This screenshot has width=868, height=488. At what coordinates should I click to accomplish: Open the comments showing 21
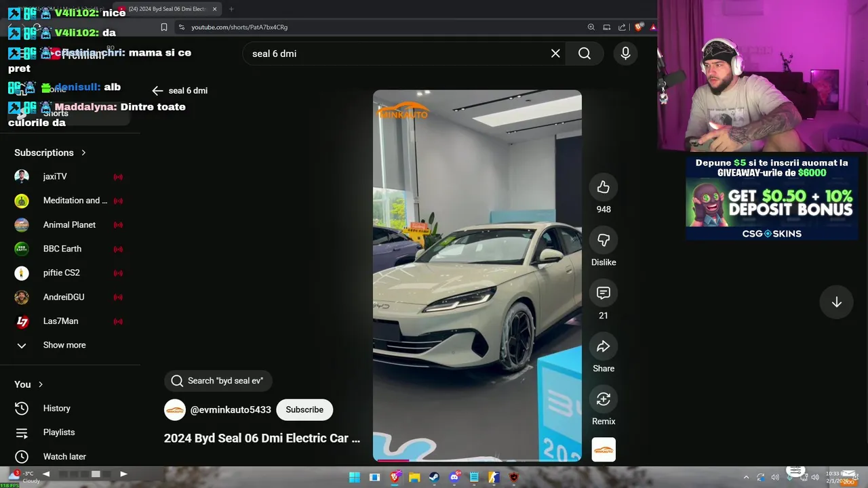point(604,293)
